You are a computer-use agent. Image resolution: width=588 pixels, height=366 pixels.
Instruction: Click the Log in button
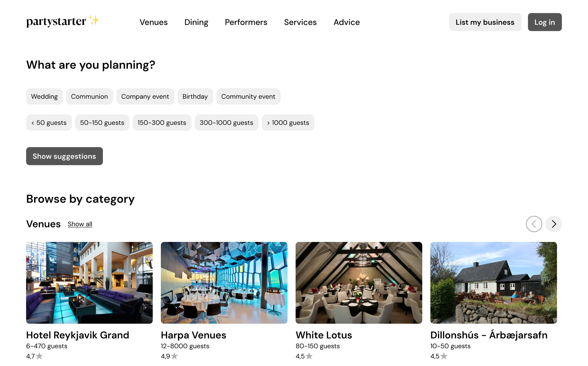(x=545, y=22)
